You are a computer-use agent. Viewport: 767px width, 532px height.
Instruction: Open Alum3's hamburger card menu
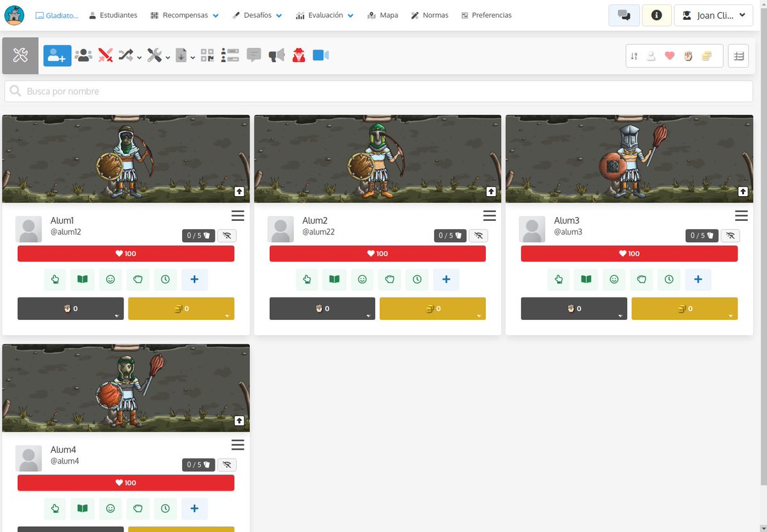741,215
